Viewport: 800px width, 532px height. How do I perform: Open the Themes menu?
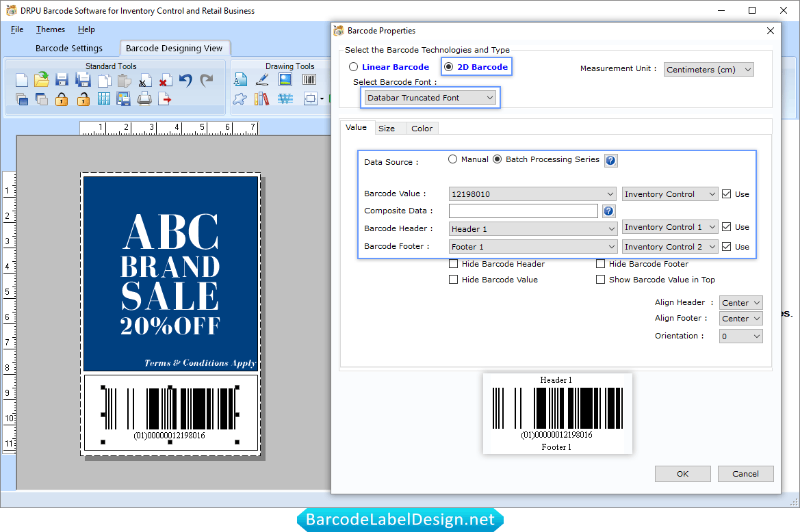(51, 29)
